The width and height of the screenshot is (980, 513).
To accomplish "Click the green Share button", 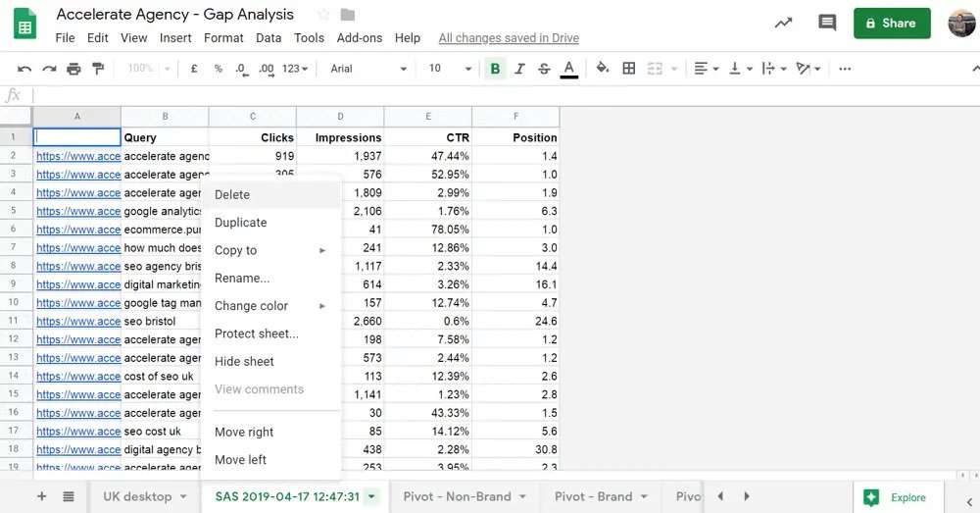I will click(x=892, y=24).
